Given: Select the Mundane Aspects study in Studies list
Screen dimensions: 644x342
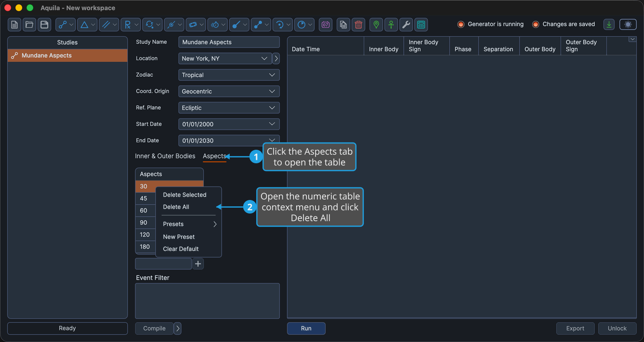Looking at the screenshot, I should [x=68, y=56].
